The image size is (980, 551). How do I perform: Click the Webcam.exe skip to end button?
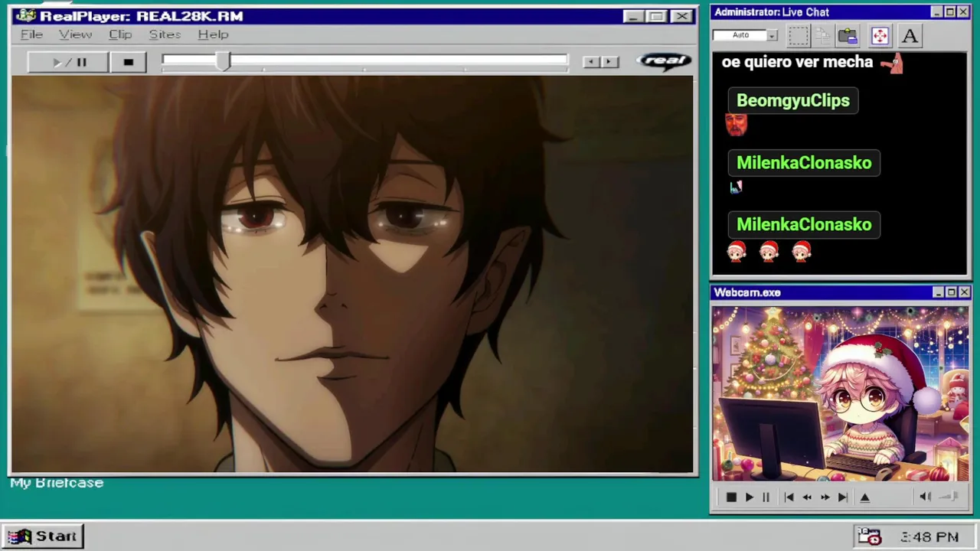pyautogui.click(x=842, y=497)
